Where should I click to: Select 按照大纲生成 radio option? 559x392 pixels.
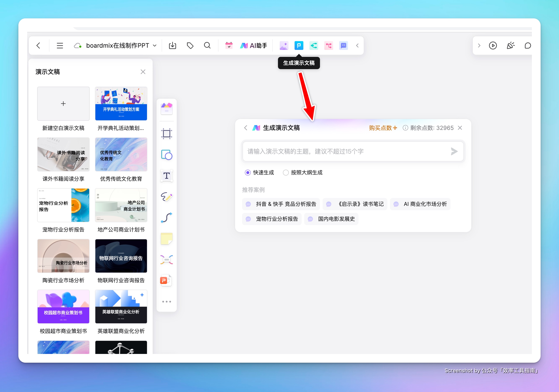303,173
